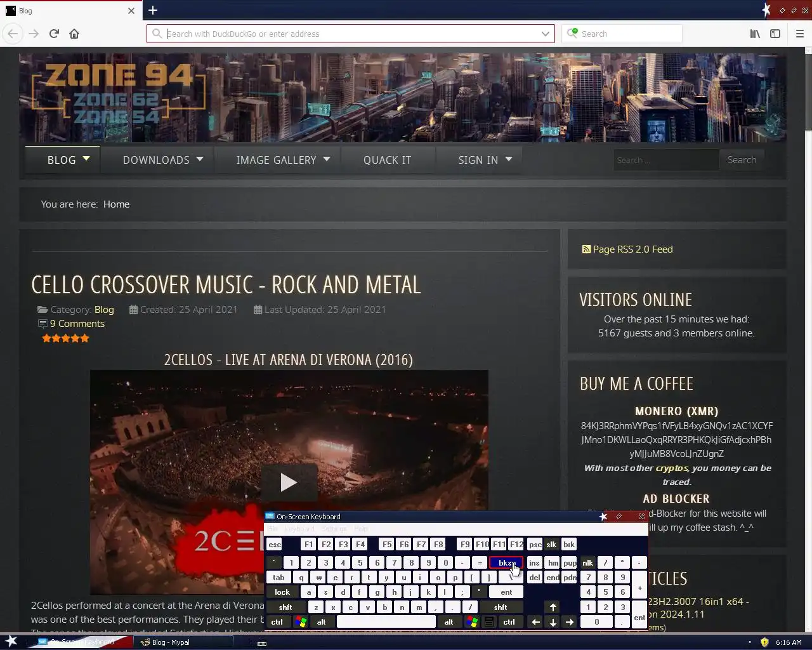Toggle the left shft key
This screenshot has height=650, width=812.
coord(285,607)
